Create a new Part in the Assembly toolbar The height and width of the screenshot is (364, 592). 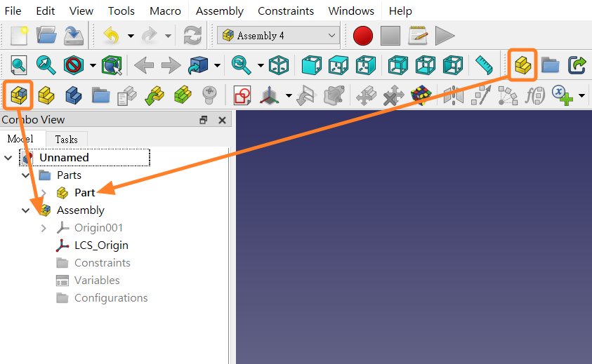[46, 95]
